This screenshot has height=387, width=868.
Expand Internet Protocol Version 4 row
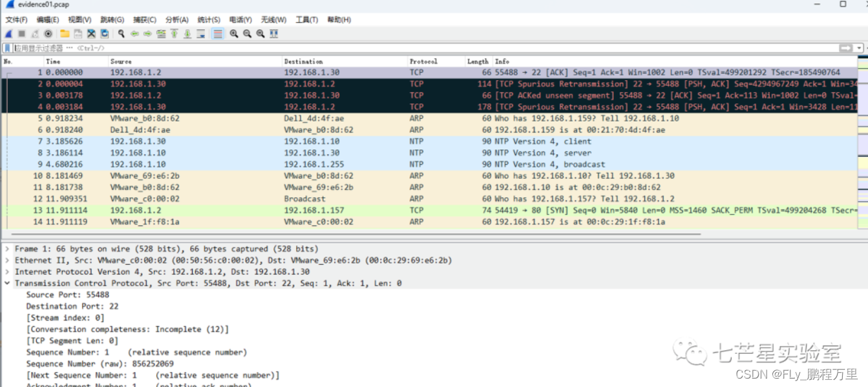pos(7,272)
